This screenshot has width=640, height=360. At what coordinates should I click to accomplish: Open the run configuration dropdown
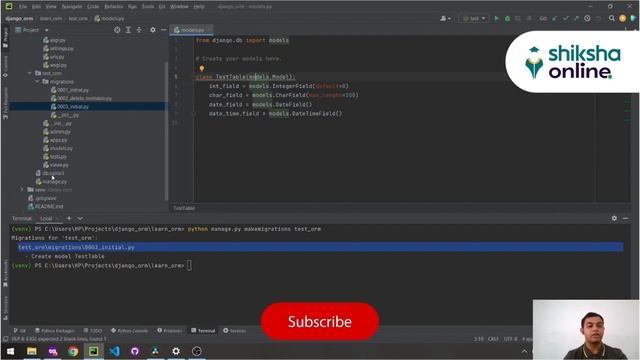(x=474, y=18)
